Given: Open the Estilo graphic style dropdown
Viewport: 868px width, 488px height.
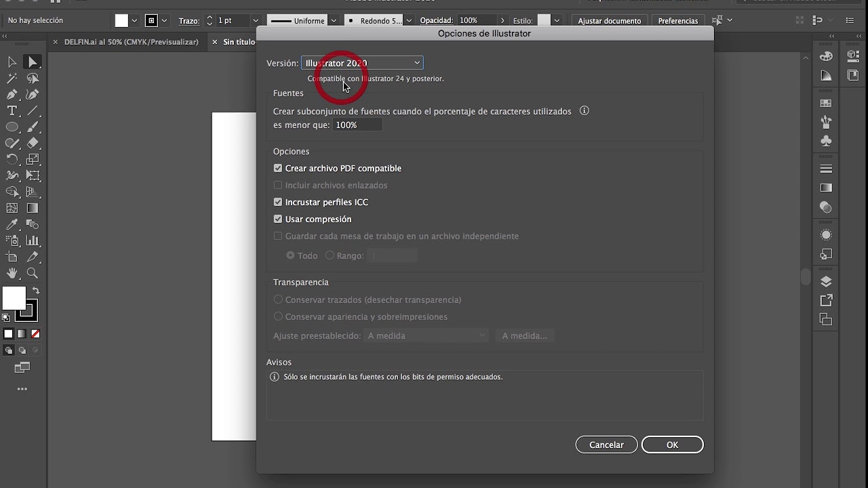Looking at the screenshot, I should (557, 21).
